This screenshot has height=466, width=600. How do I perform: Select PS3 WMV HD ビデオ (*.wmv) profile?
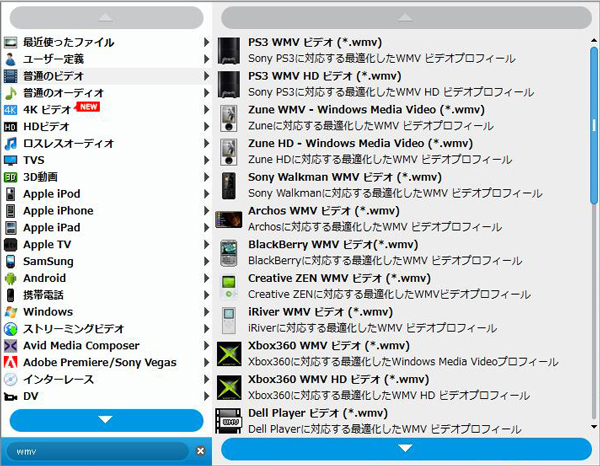coord(401,84)
